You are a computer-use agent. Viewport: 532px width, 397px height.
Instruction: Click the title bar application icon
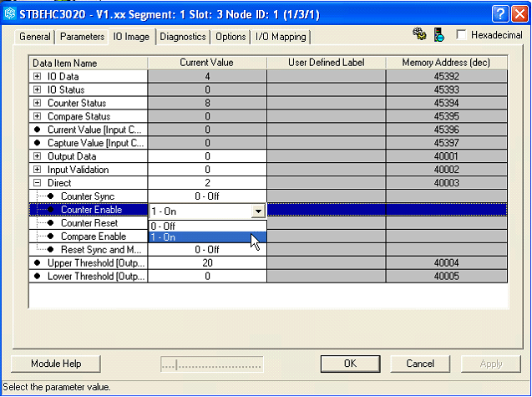tap(10, 14)
